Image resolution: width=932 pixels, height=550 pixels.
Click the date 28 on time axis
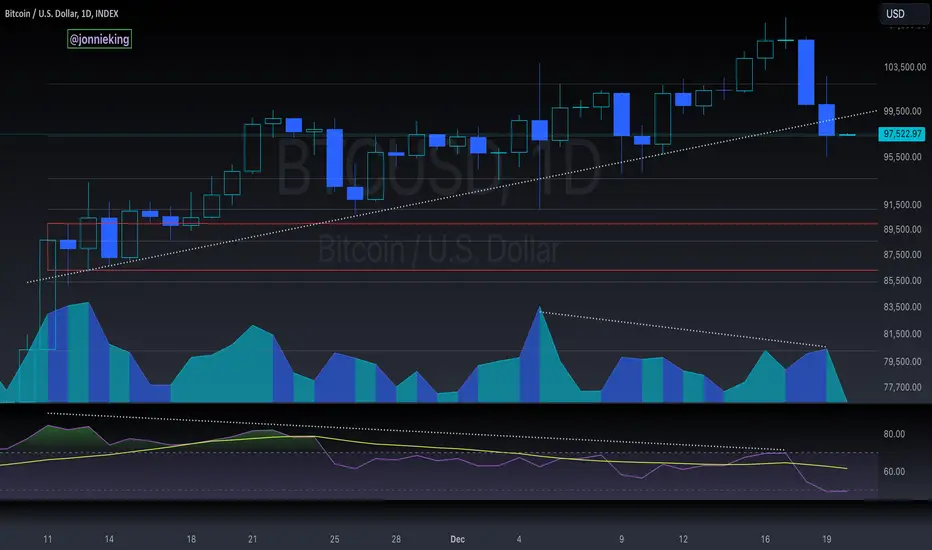pos(396,539)
